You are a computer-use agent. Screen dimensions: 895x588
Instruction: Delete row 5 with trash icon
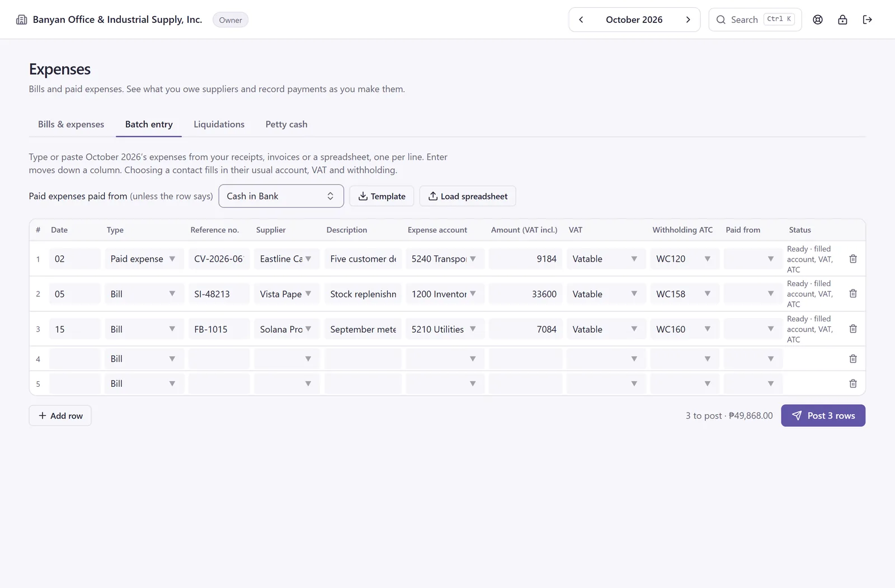click(x=853, y=383)
